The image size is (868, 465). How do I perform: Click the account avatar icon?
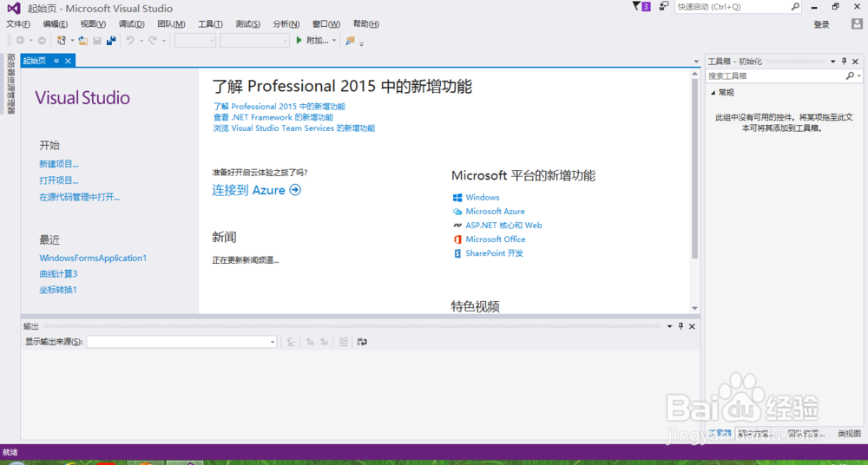857,23
